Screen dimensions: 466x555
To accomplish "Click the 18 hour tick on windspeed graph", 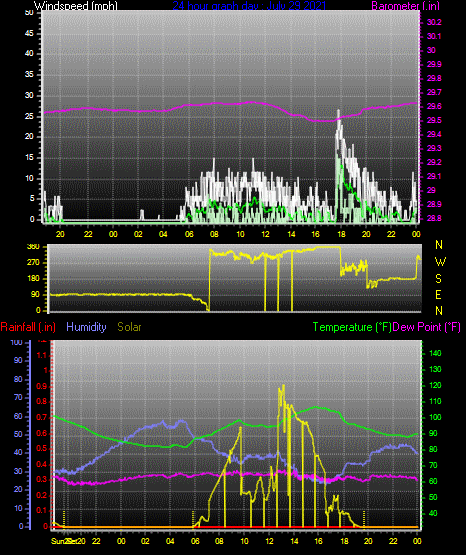I will click(x=341, y=234).
